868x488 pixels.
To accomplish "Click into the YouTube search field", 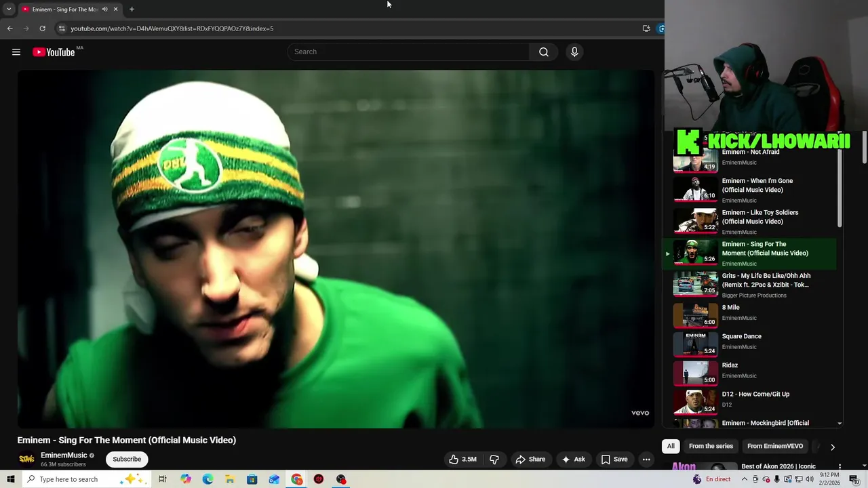I will (408, 52).
